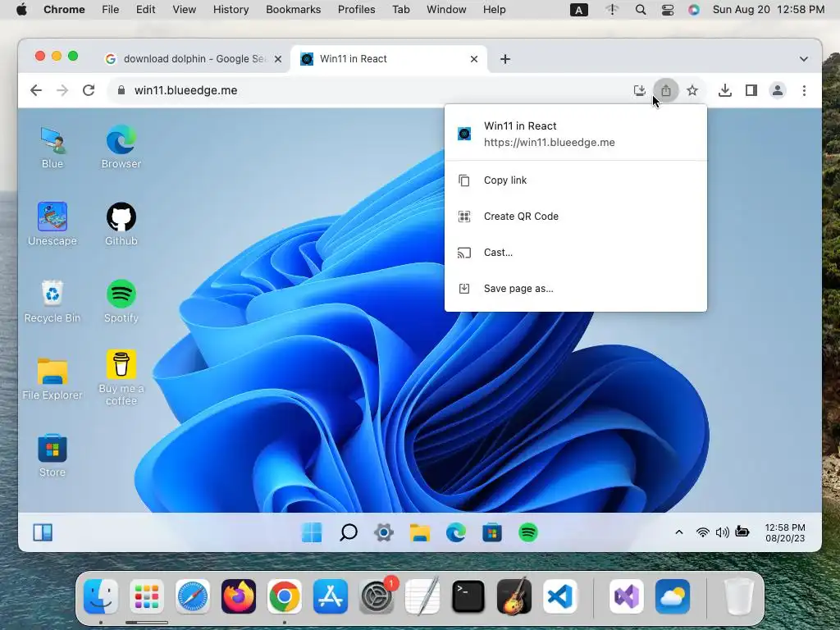The image size is (840, 630).
Task: Close the Win11 in React tab
Action: (x=474, y=59)
